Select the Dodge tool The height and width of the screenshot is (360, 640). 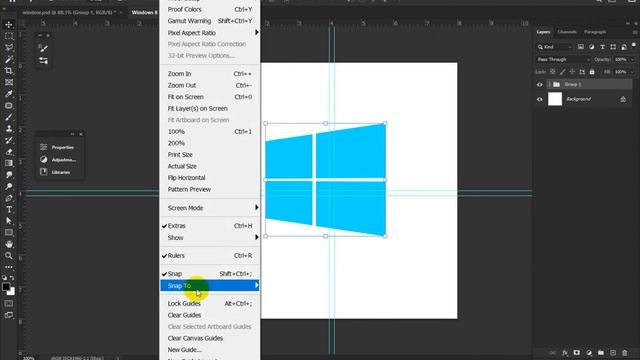click(9, 187)
